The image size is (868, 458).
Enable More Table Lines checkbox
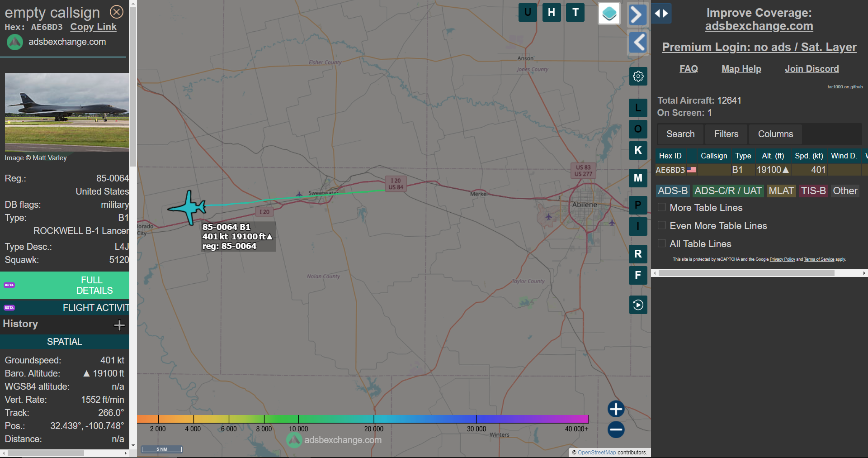(662, 207)
